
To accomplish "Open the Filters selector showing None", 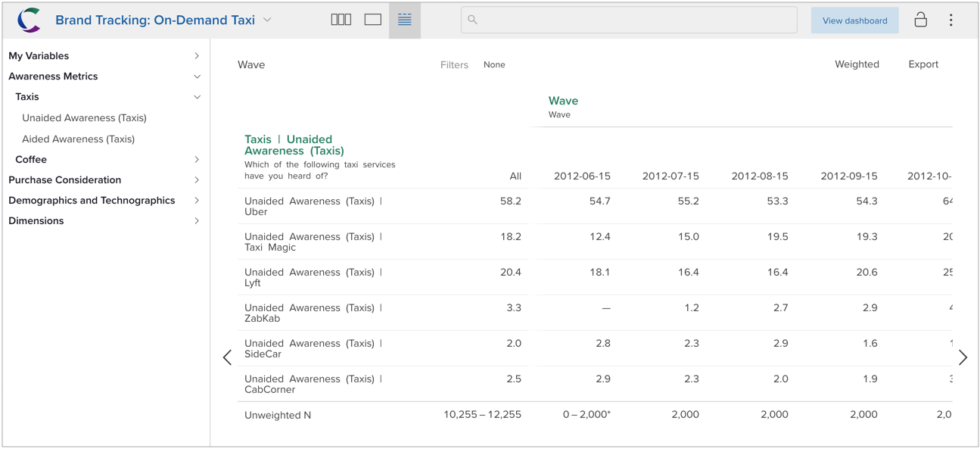I will coord(493,65).
